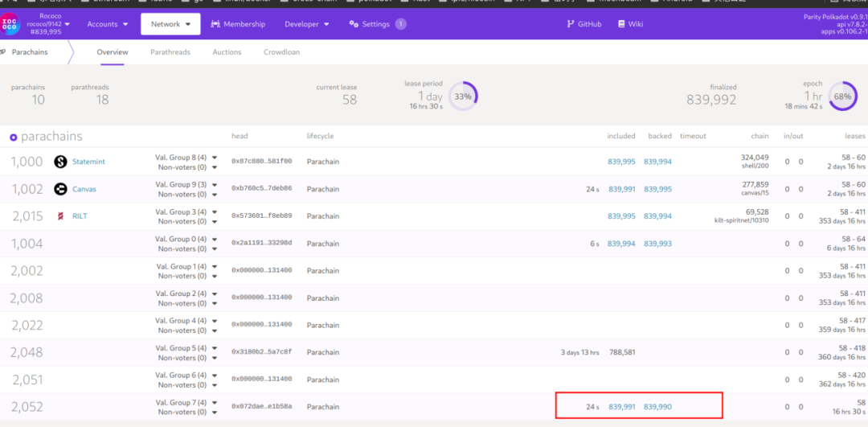
Task: Click the current lease value 58
Action: (x=350, y=100)
